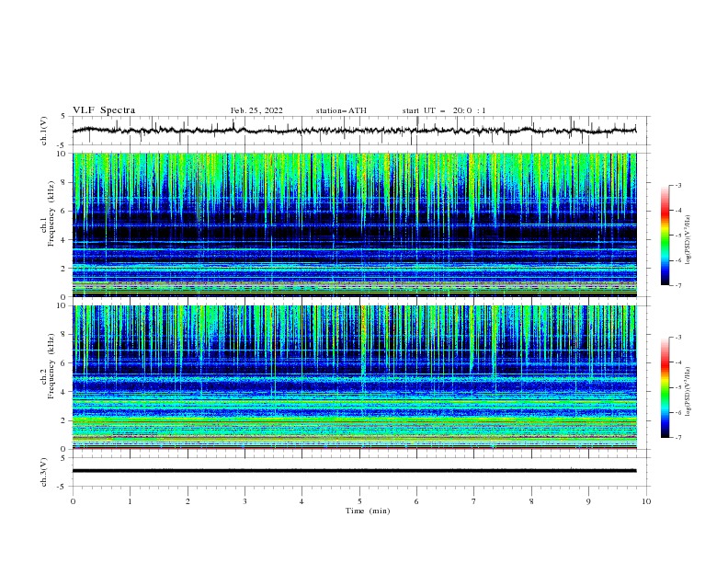This screenshot has width=728, height=563.
Task: Click the ch.3 voltage waveform band
Action: tap(354, 471)
